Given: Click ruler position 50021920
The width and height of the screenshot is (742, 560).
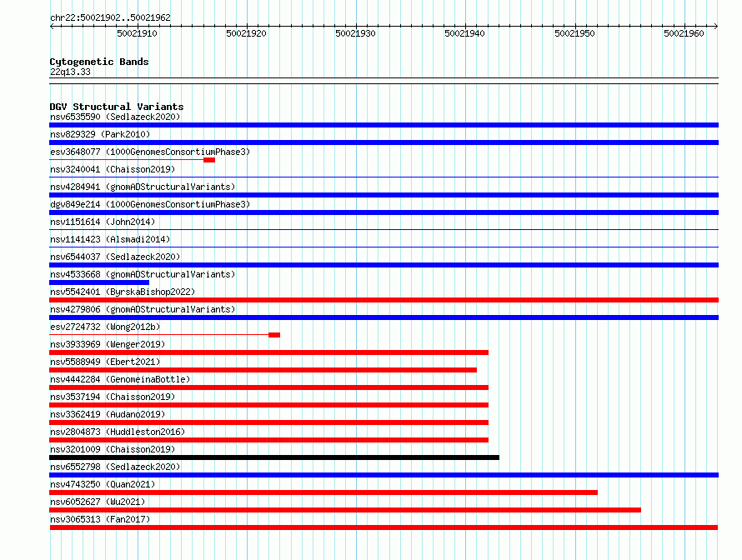Looking at the screenshot, I should coord(246,33).
